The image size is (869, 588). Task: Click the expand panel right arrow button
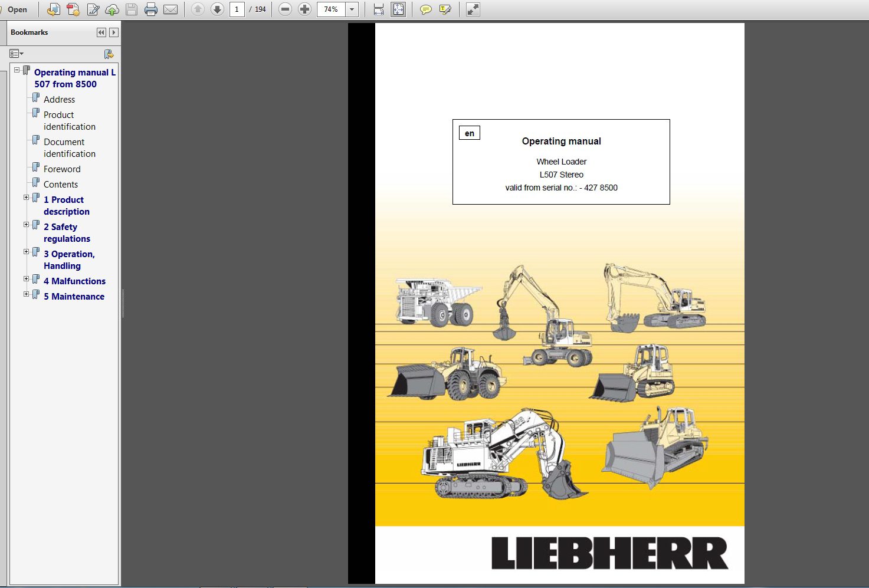[x=114, y=32]
